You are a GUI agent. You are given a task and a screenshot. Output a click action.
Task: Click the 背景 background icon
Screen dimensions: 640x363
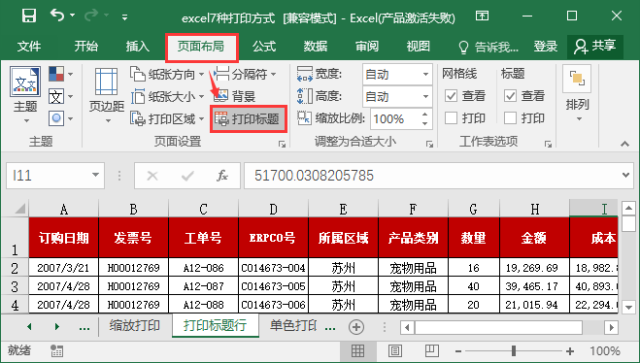click(221, 96)
